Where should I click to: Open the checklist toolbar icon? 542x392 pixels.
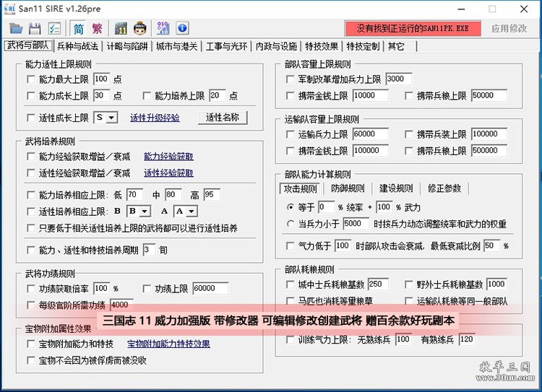click(x=54, y=28)
